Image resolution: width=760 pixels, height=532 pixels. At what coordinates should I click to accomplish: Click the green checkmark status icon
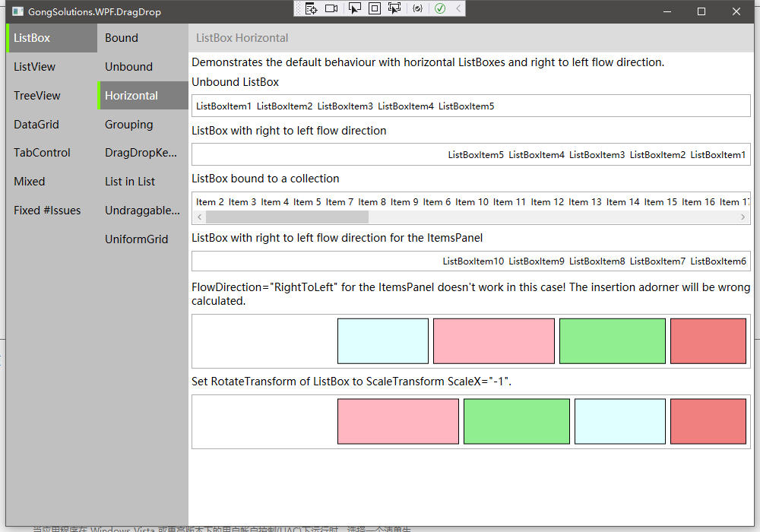[440, 8]
